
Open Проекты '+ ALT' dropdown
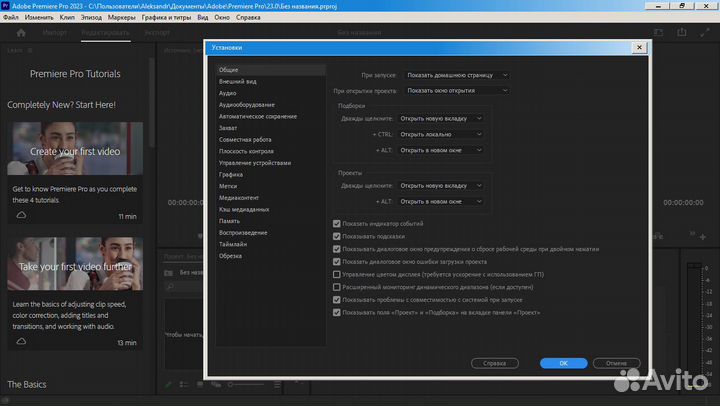pyautogui.click(x=441, y=202)
